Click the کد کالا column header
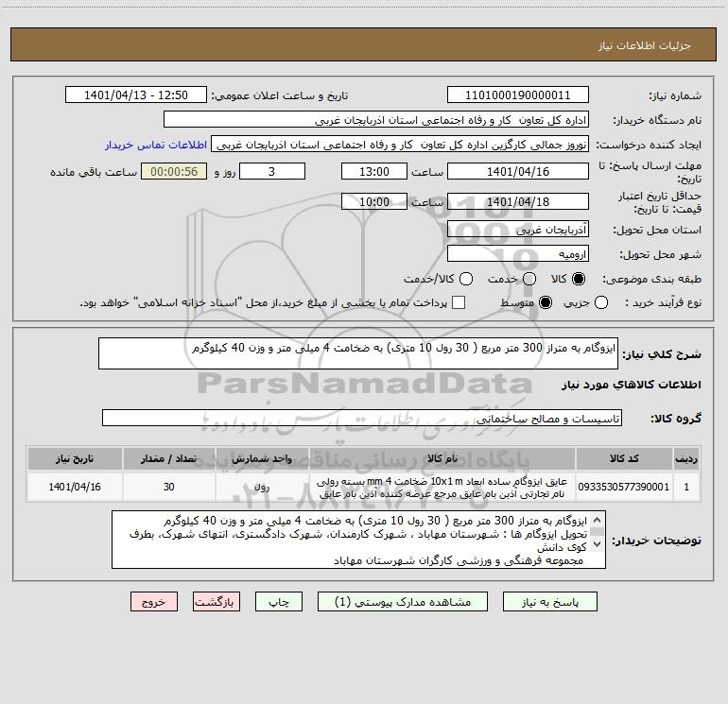The image size is (728, 704). coord(624,458)
